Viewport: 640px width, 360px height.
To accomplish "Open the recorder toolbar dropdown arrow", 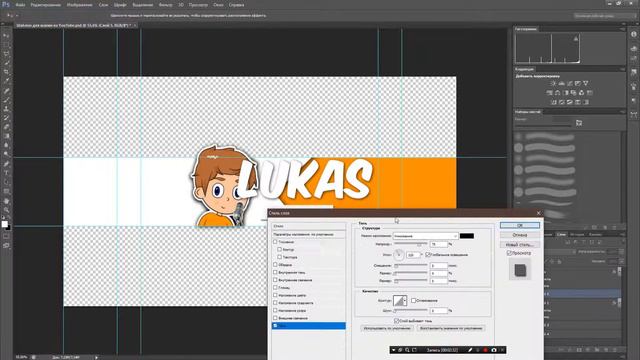I will click(393, 350).
